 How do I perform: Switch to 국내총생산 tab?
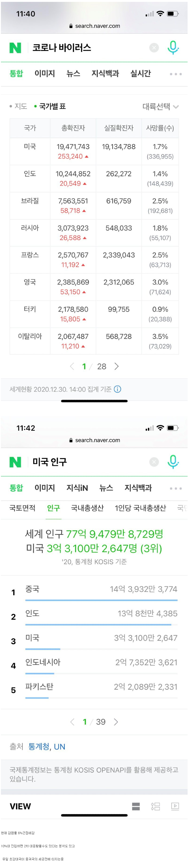tap(87, 508)
